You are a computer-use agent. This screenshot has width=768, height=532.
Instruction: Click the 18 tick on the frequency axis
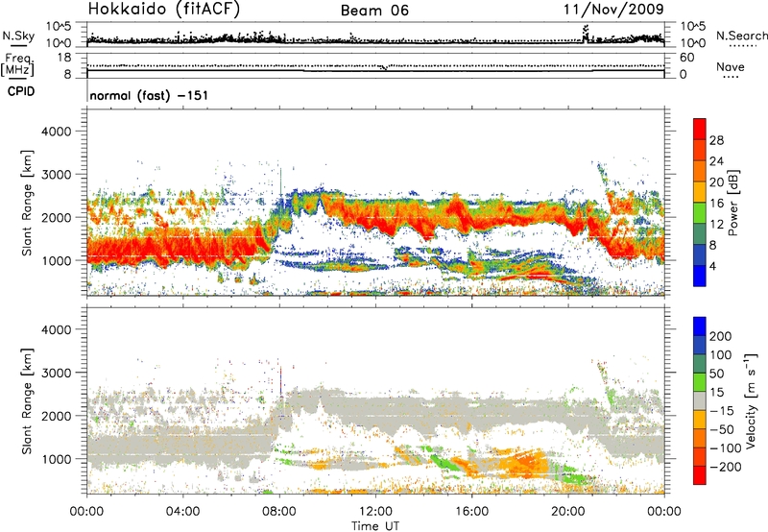pyautogui.click(x=65, y=58)
